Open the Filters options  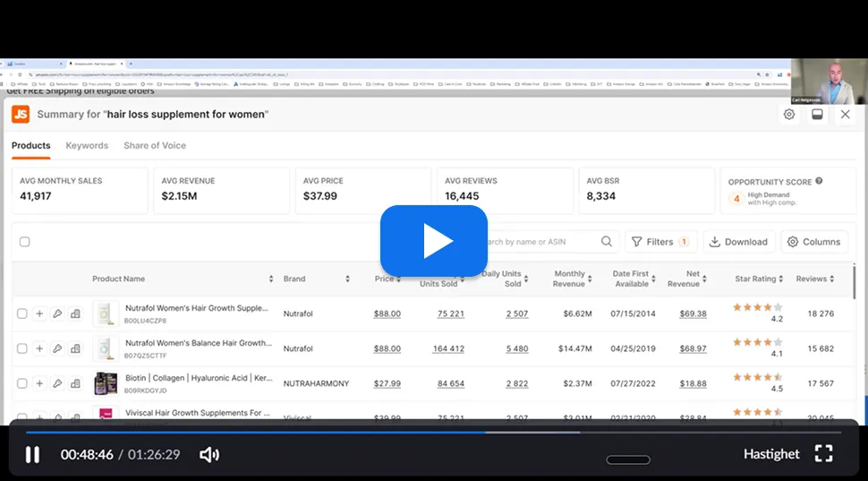pos(661,242)
